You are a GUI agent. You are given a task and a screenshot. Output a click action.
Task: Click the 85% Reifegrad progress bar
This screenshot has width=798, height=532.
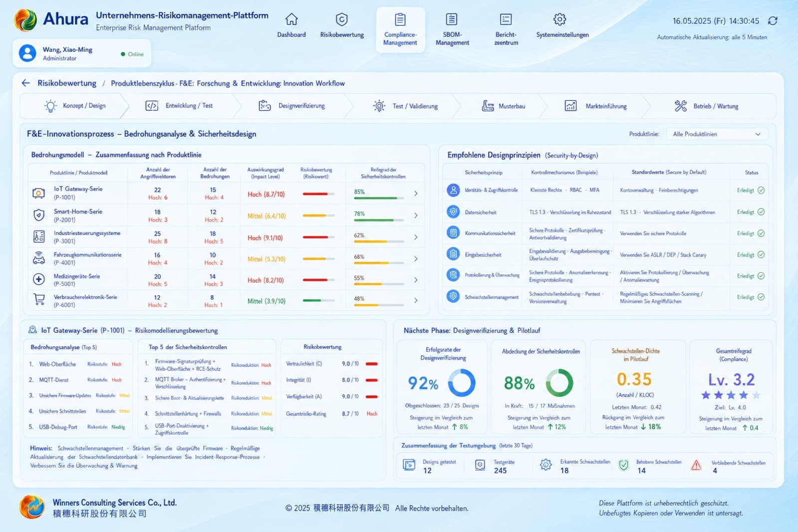[379, 198]
